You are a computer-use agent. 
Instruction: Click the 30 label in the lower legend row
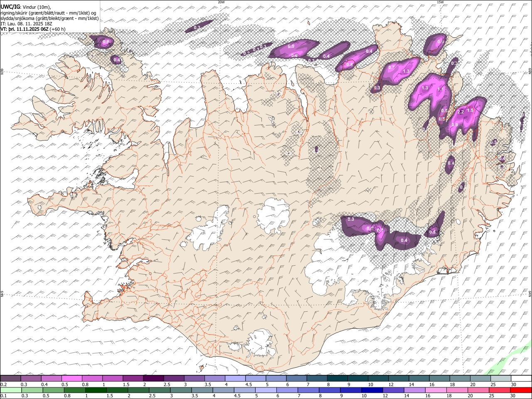pyautogui.click(x=514, y=396)
